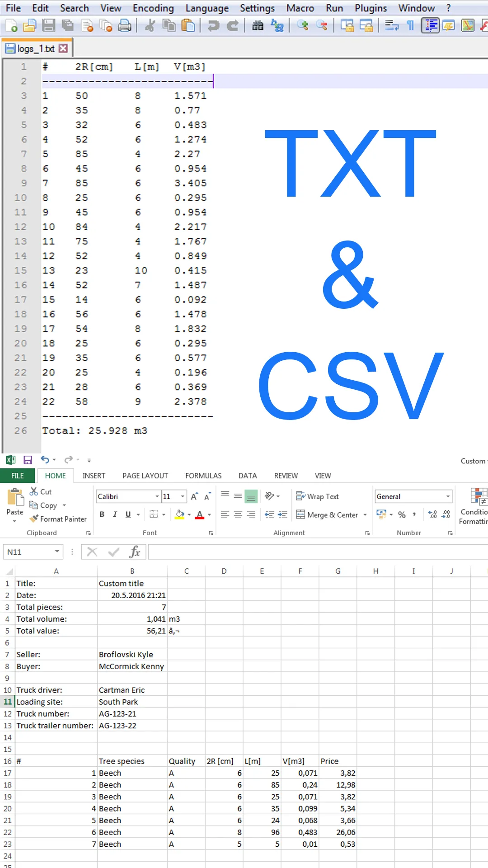
Task: Apply yellow Fill Color bucket
Action: pos(180,514)
